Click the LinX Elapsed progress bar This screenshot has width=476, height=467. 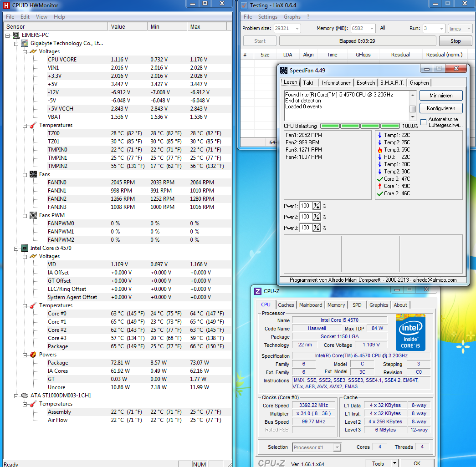pyautogui.click(x=357, y=41)
